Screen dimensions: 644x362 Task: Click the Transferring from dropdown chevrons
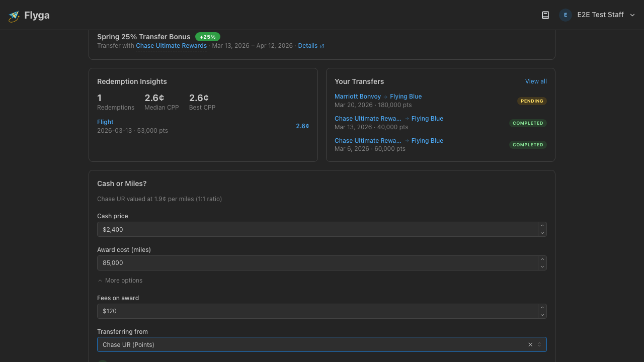pos(539,344)
